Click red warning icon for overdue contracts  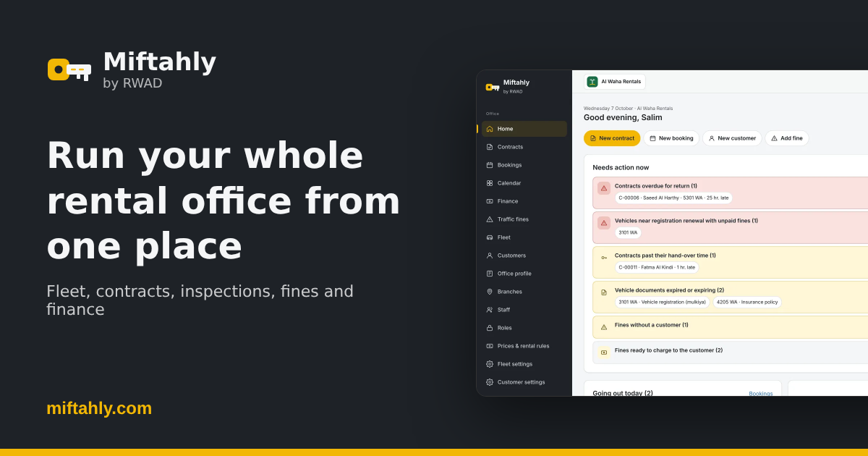[x=604, y=188]
